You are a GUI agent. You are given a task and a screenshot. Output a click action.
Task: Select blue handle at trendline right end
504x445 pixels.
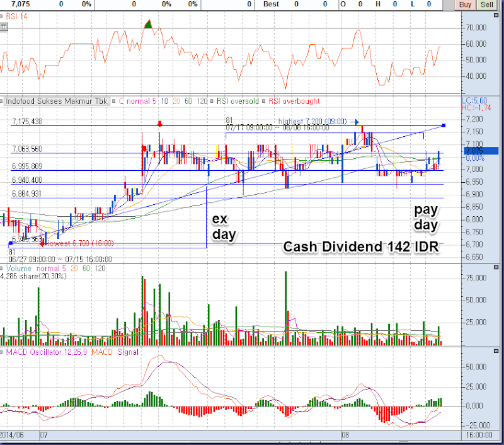pos(444,125)
